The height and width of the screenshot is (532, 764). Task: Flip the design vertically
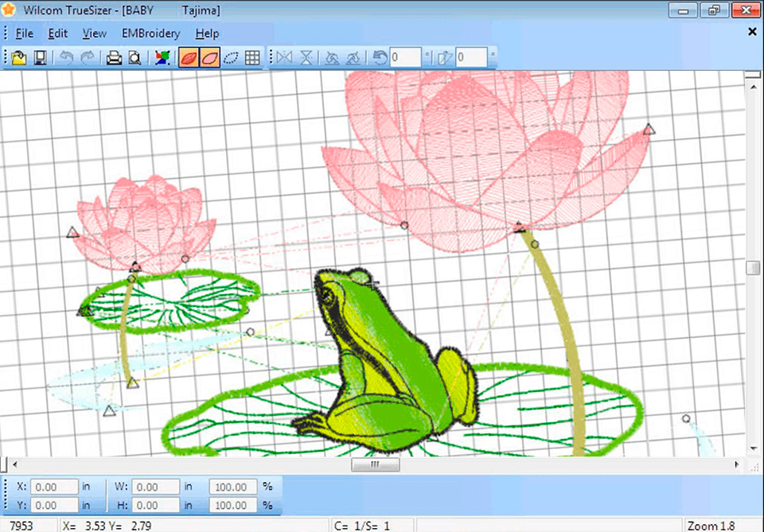pyautogui.click(x=304, y=57)
